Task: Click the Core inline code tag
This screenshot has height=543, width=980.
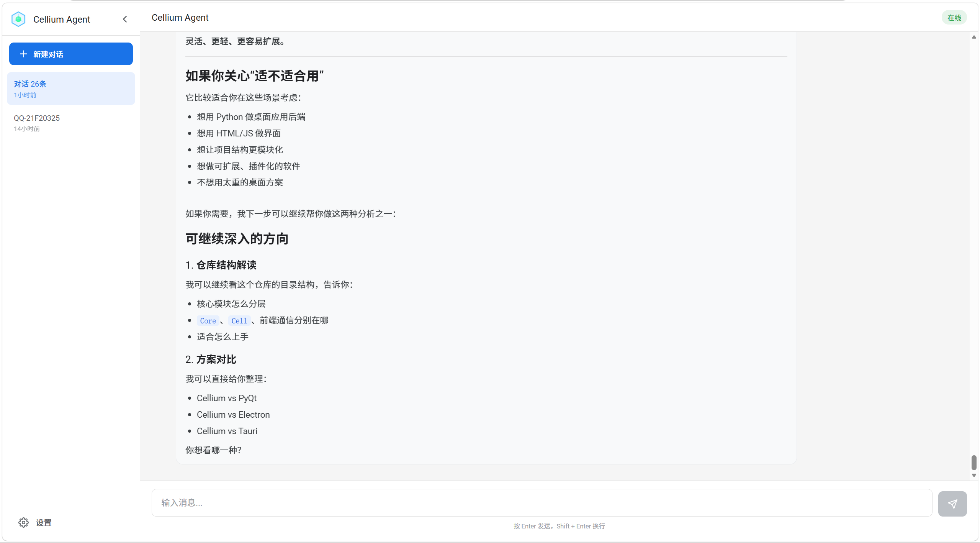Action: click(208, 321)
